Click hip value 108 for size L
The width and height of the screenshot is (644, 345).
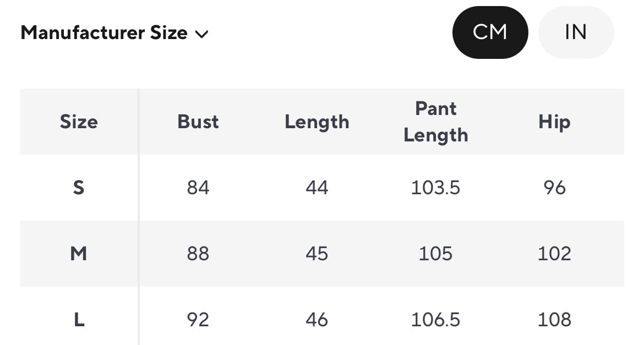click(554, 320)
